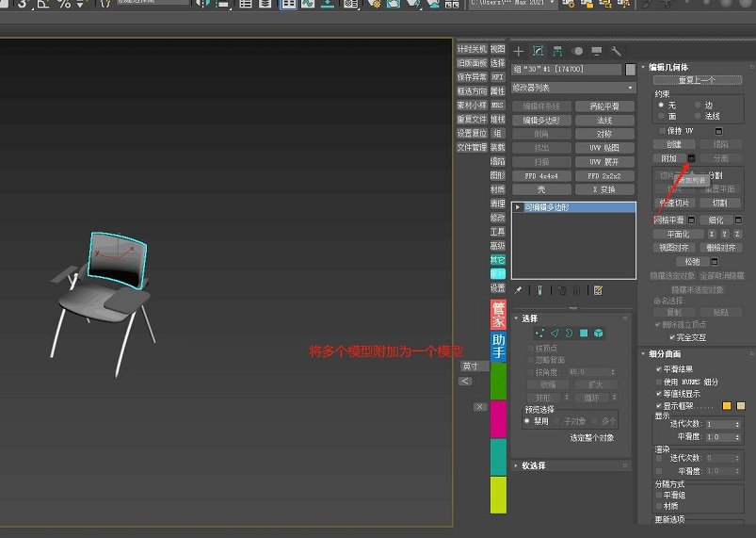Click the object name field 组 30
Screen dimensions: 756x538
[x=567, y=70]
